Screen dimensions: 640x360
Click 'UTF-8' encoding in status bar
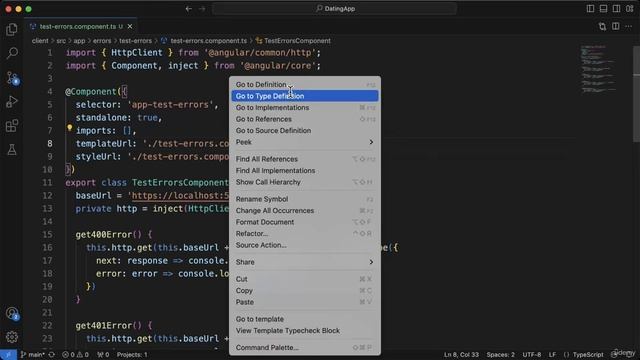532,355
